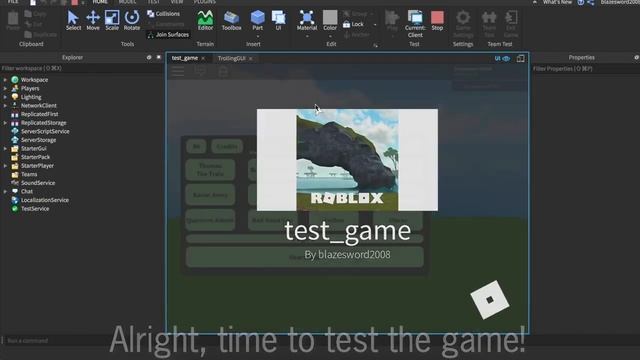Expand the StarterPlayer tree node
640x360 pixels.
pos(5,166)
